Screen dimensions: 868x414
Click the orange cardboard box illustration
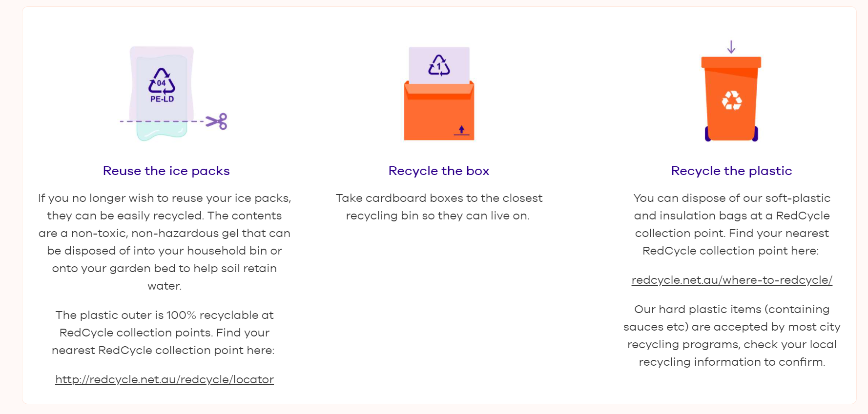coord(439,111)
